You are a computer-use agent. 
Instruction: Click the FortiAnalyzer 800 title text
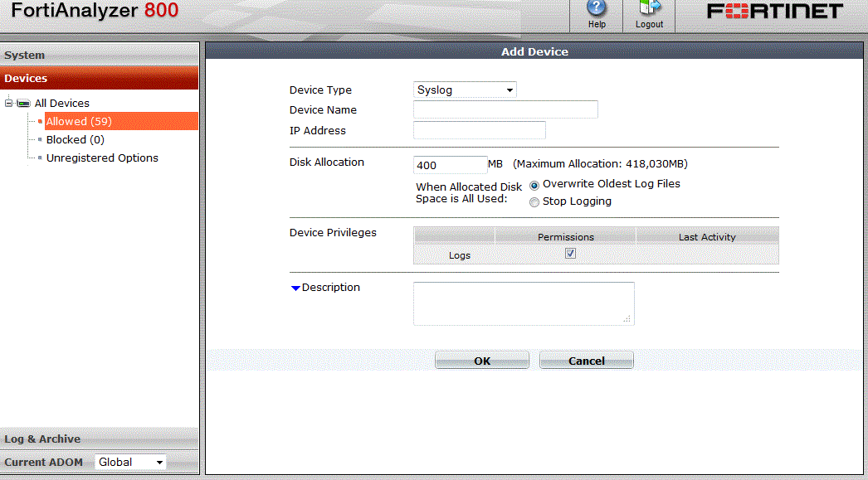click(95, 10)
